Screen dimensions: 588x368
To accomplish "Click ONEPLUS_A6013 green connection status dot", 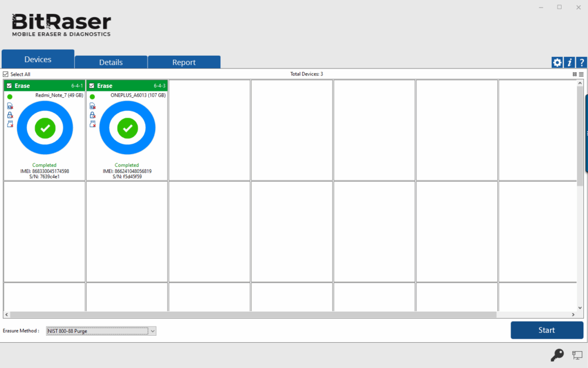I will [x=92, y=97].
